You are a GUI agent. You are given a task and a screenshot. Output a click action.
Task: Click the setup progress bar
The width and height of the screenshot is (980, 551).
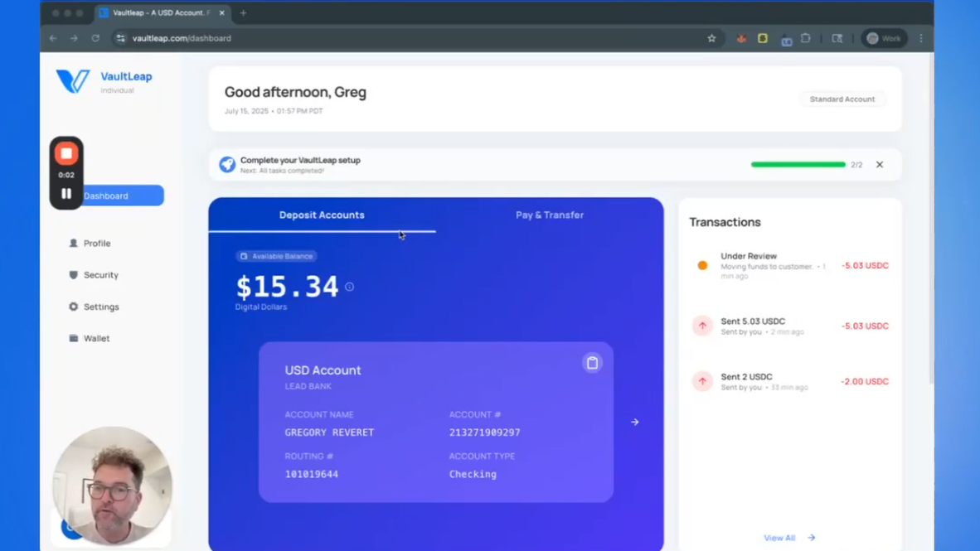pyautogui.click(x=798, y=165)
